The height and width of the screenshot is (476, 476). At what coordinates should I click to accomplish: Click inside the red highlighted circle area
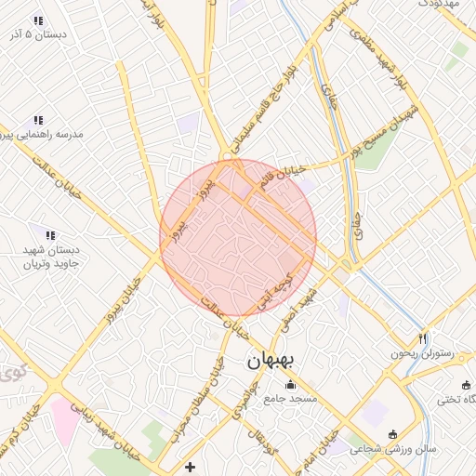pos(238,238)
